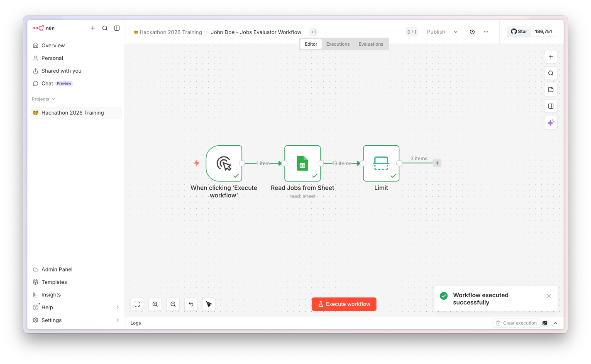Select the Read Jobs from Sheet node
This screenshot has height=364, width=591.
303,164
